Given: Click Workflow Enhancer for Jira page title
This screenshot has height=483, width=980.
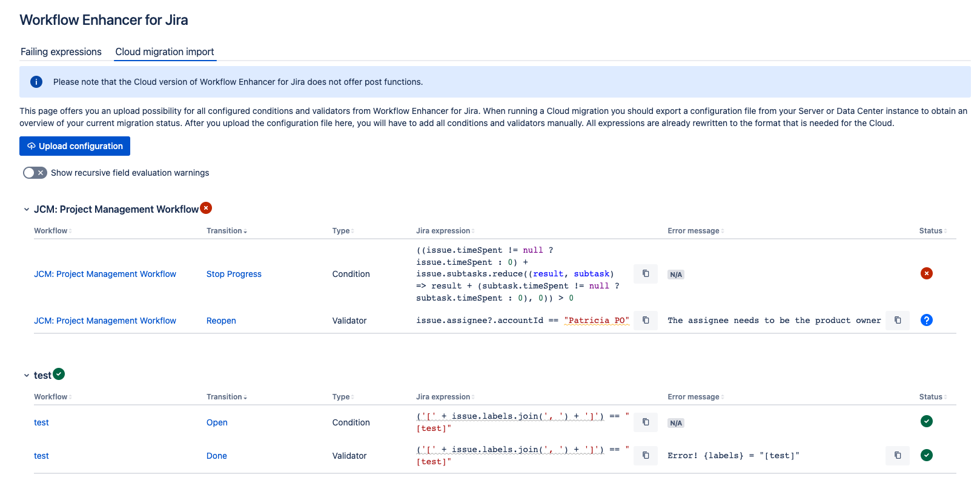Looking at the screenshot, I should pyautogui.click(x=104, y=20).
